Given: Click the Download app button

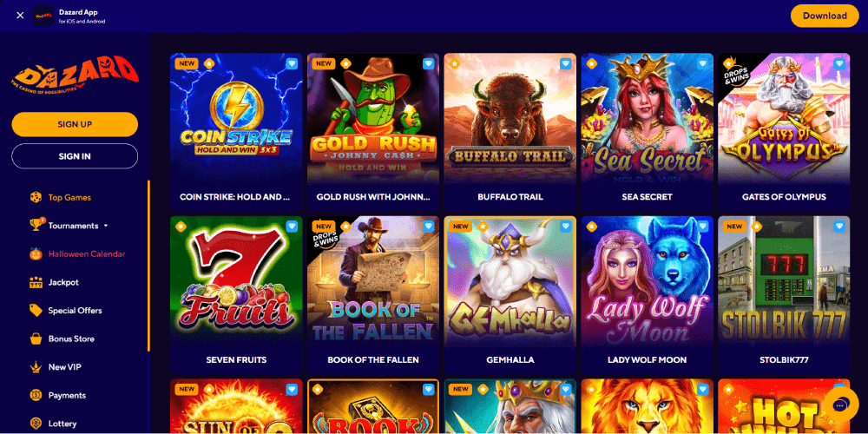Looking at the screenshot, I should (x=825, y=16).
